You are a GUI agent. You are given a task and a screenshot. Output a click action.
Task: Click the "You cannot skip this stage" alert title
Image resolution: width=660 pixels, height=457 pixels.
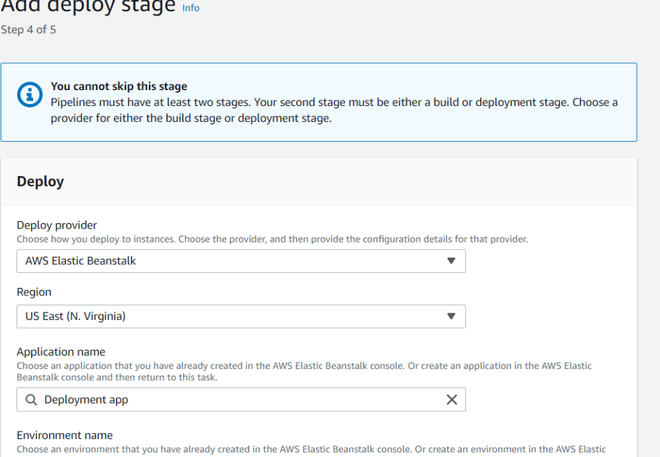click(x=119, y=86)
